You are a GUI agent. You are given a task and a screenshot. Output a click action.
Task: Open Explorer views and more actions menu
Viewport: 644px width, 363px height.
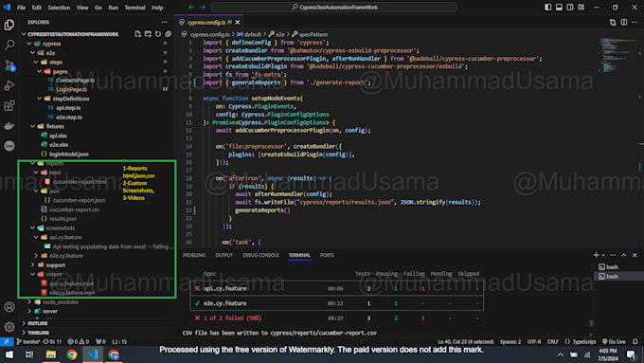tap(164, 22)
